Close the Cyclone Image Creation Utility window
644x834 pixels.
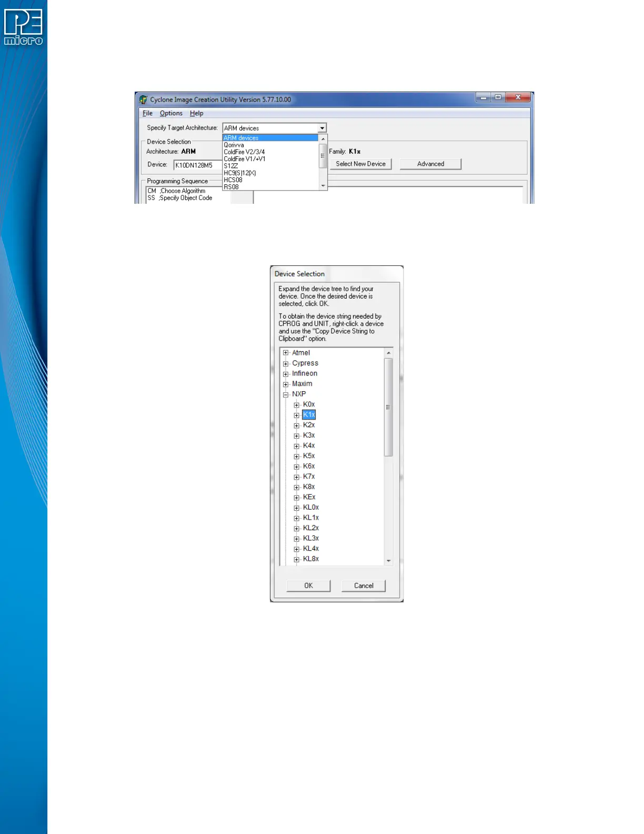coord(518,97)
